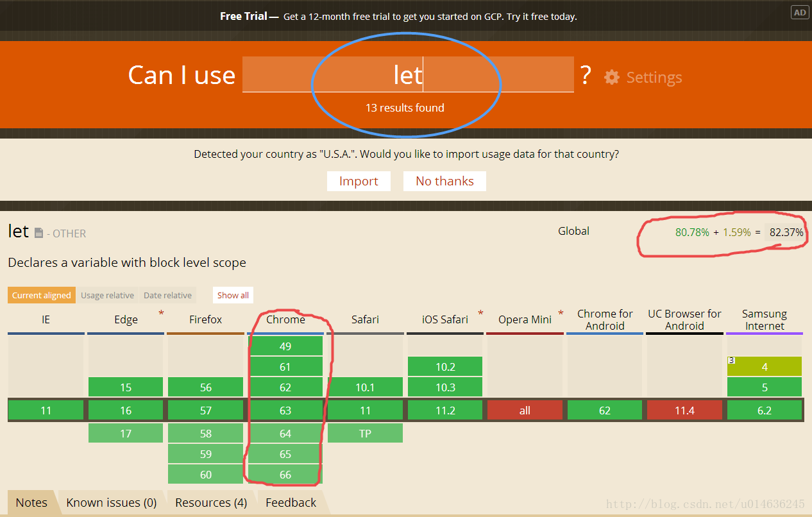This screenshot has width=812, height=517.
Task: Click the iOS Safari 10.2 cell
Action: tap(445, 367)
